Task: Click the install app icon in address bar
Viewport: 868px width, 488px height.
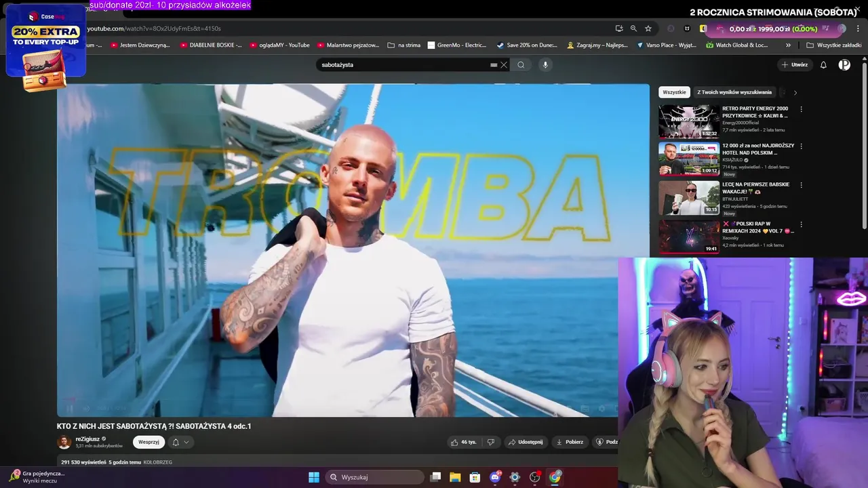Action: (x=619, y=28)
